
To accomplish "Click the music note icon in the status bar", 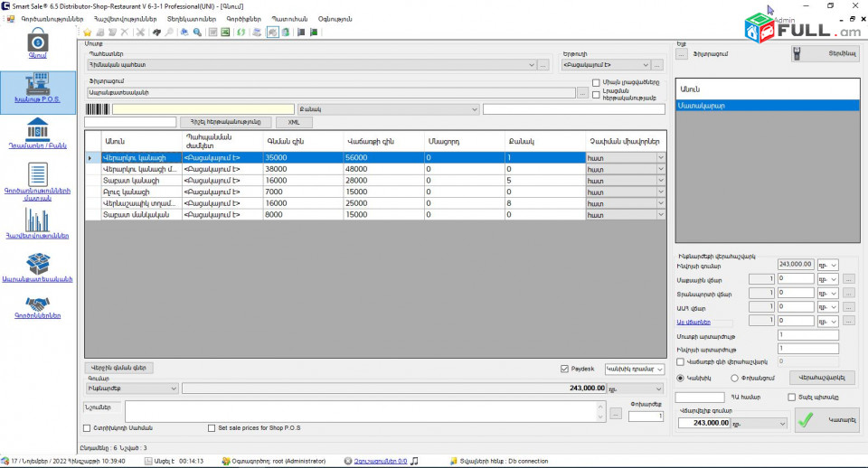I will 414,461.
